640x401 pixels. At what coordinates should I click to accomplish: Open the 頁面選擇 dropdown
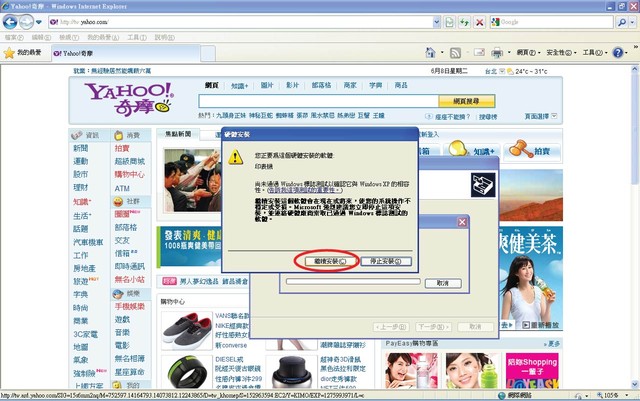pos(540,116)
